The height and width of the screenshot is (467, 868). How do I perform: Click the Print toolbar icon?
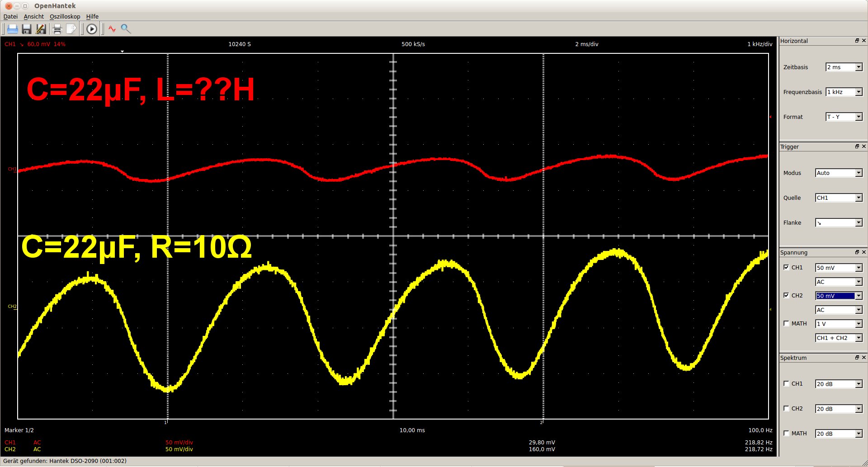pyautogui.click(x=57, y=29)
